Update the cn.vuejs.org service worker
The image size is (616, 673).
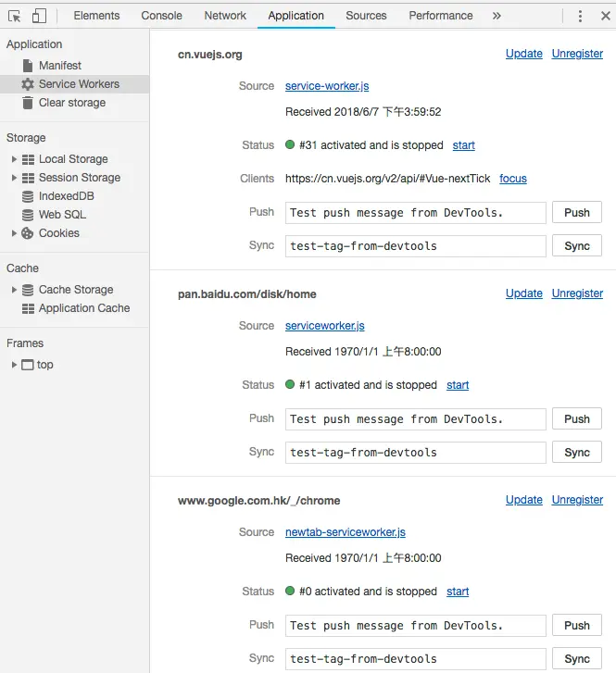tap(523, 54)
